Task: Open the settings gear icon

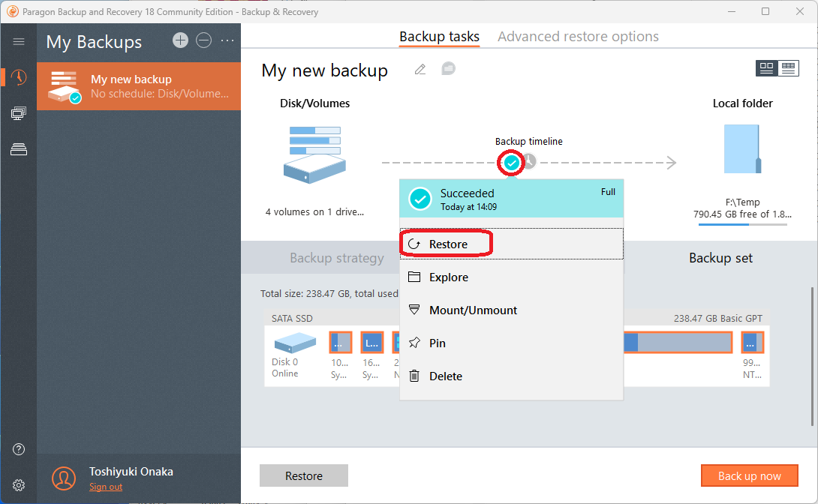Action: 19,485
